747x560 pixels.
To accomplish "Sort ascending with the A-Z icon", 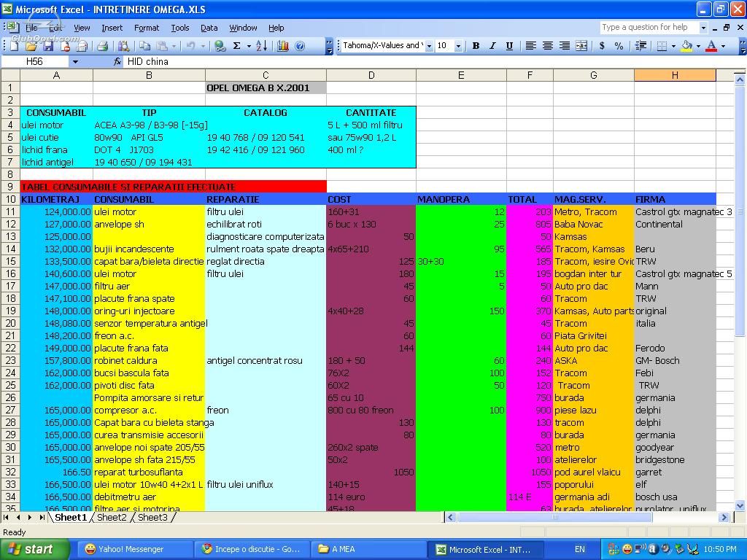I will click(x=262, y=46).
